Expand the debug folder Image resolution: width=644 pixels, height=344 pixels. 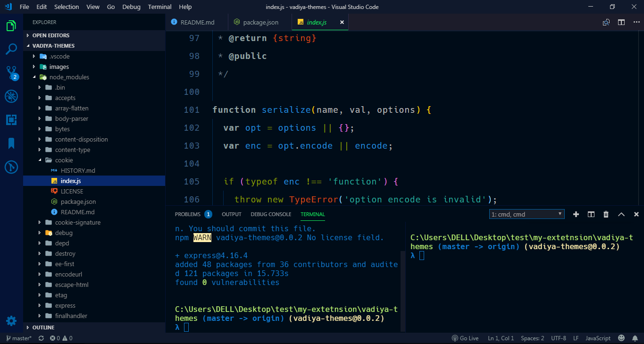[x=94, y=233]
